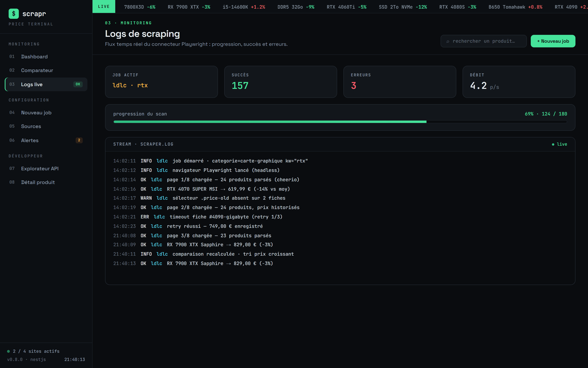Click the sidebar clock 21:40:13
Screen dimensions: 588x368
tap(74, 359)
